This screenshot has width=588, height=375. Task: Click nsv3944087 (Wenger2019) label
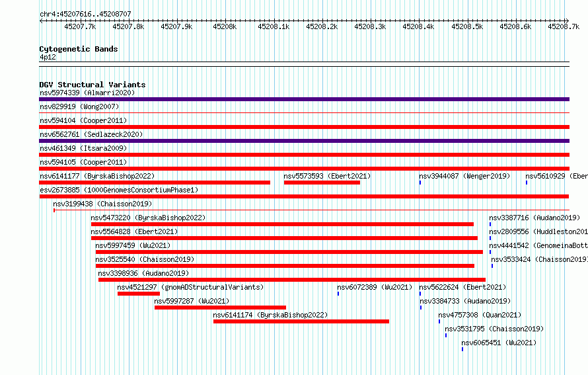click(x=464, y=176)
